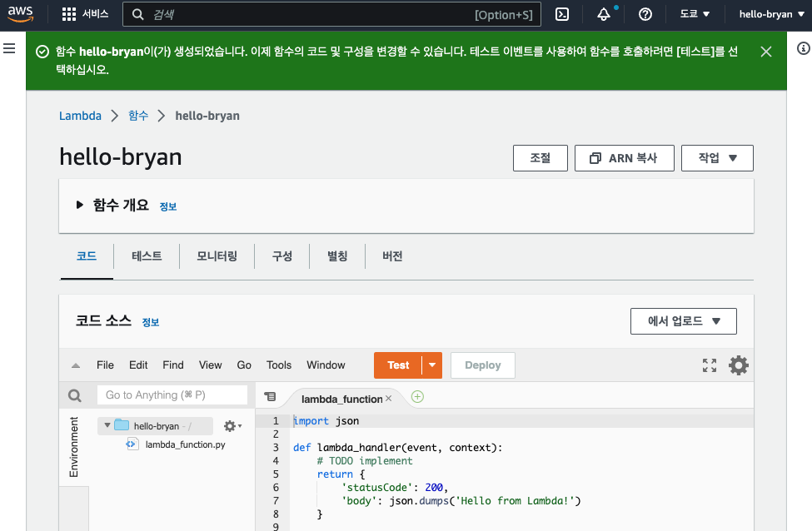
Task: Click the copy icon in ARN 복사 button
Action: [595, 158]
